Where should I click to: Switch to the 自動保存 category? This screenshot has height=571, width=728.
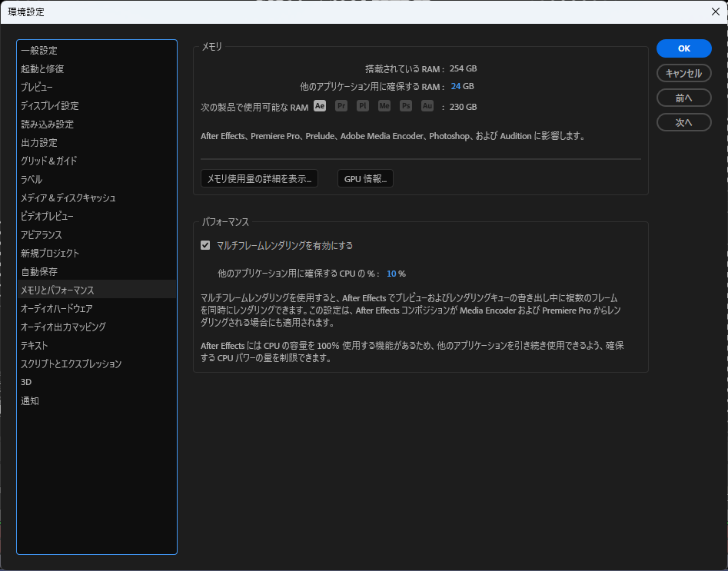coord(39,272)
